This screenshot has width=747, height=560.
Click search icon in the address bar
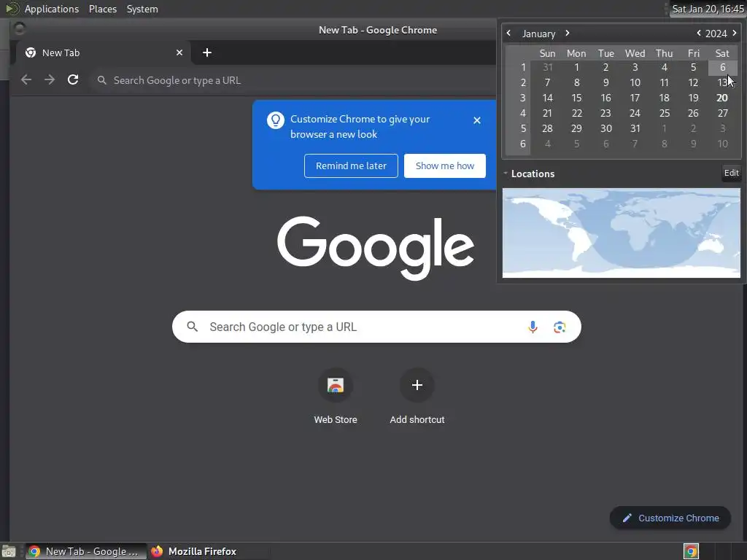(101, 80)
